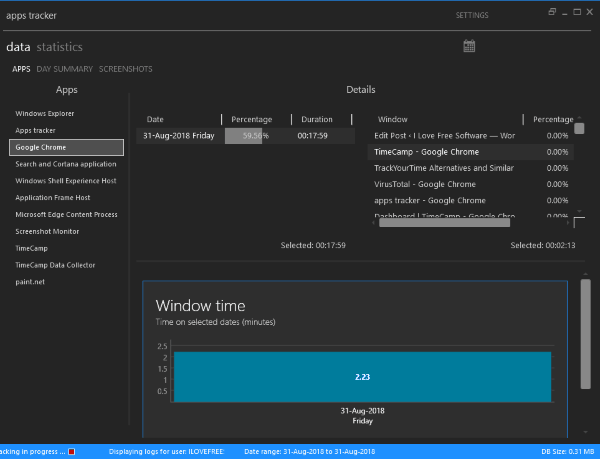Sort by the Date column header
The image size is (600, 459).
(x=155, y=119)
